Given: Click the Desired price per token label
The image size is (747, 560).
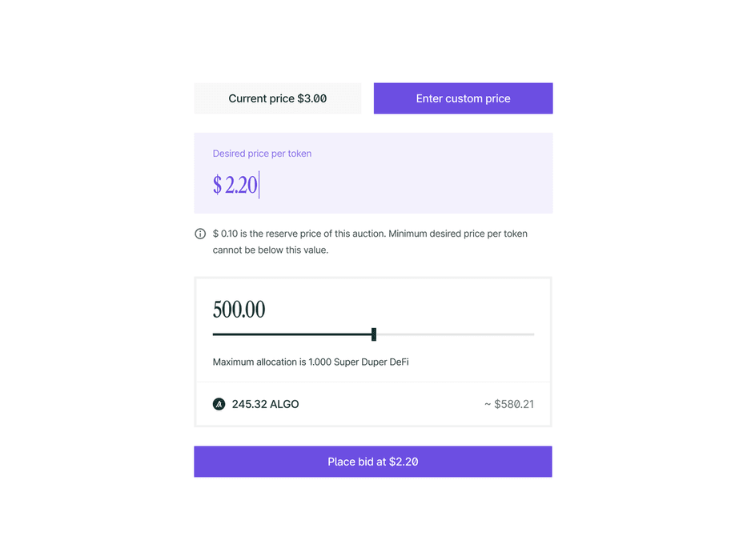Looking at the screenshot, I should tap(262, 154).
